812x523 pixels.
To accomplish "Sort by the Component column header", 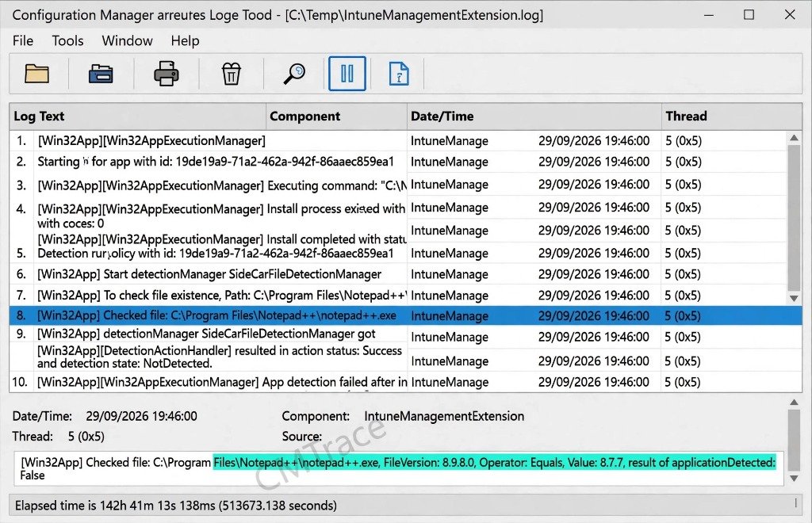I will [336, 116].
